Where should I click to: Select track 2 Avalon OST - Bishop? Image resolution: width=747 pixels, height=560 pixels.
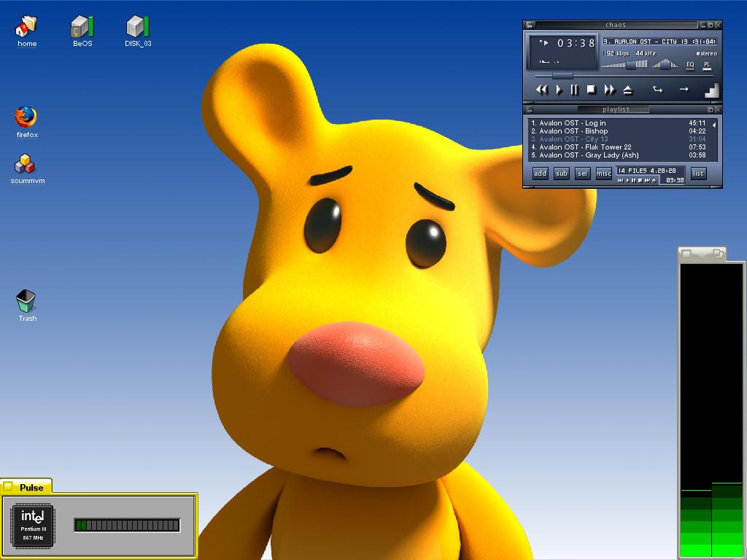619,131
